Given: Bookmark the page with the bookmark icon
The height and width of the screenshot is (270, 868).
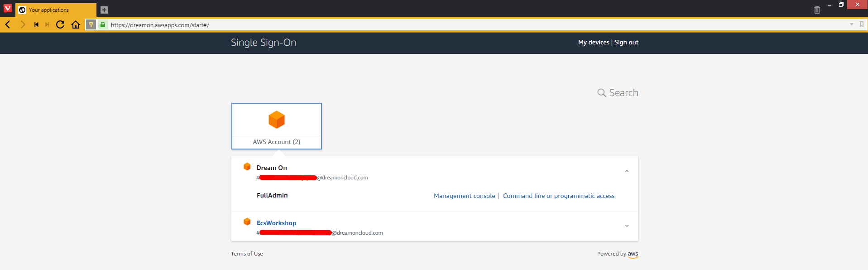Looking at the screenshot, I should [x=862, y=24].
